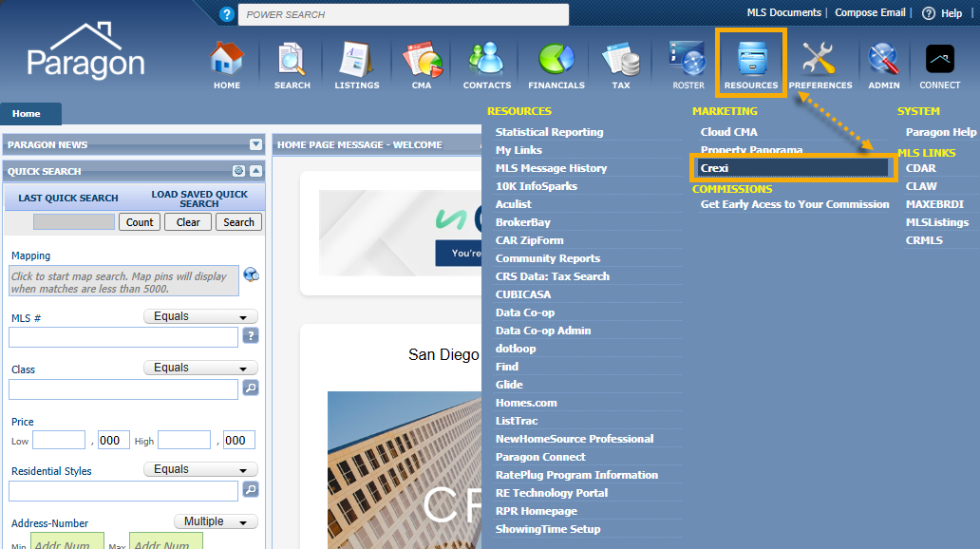Click the Count button
The height and width of the screenshot is (549, 980).
pyautogui.click(x=140, y=222)
